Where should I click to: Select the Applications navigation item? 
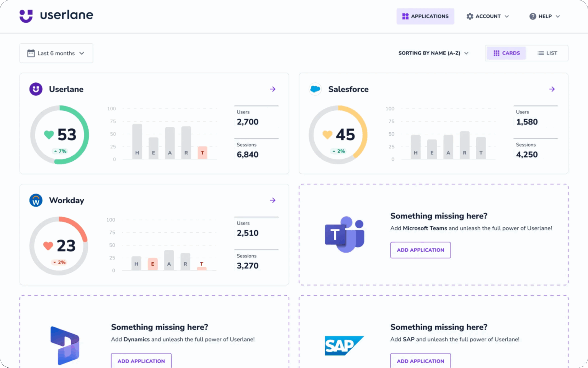pyautogui.click(x=425, y=16)
